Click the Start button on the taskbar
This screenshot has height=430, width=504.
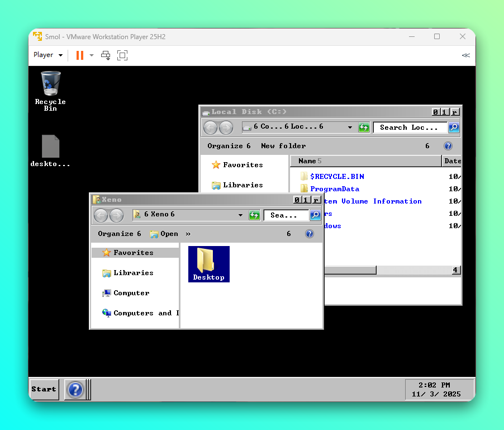[x=43, y=389]
